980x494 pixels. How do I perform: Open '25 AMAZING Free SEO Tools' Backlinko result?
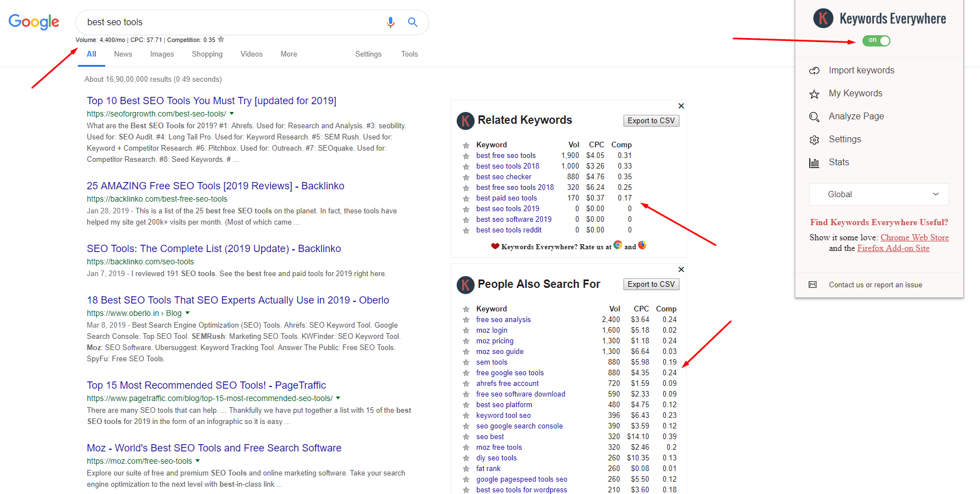215,186
